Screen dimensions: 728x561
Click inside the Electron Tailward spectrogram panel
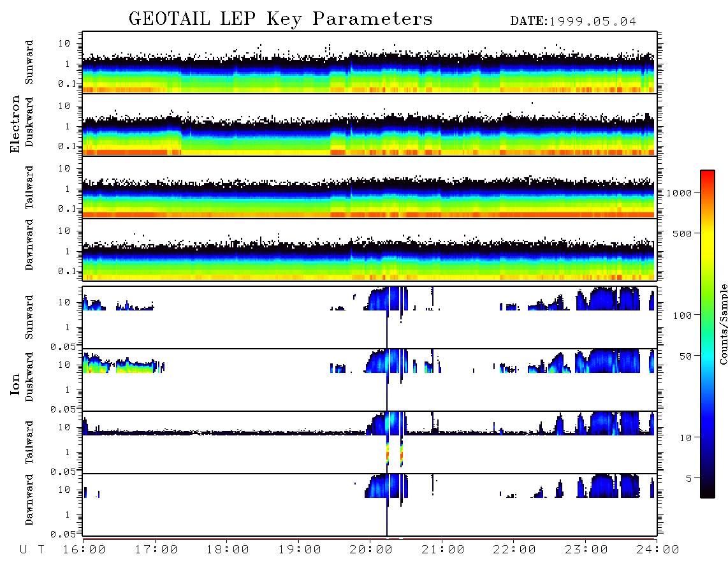[x=370, y=187]
